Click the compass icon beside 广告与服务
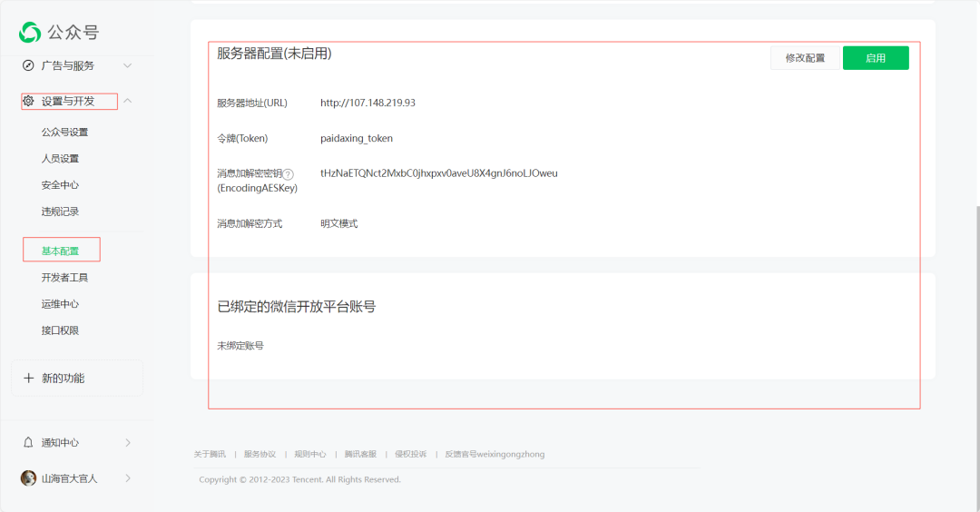Screen dimensions: 980x512 click(28, 65)
